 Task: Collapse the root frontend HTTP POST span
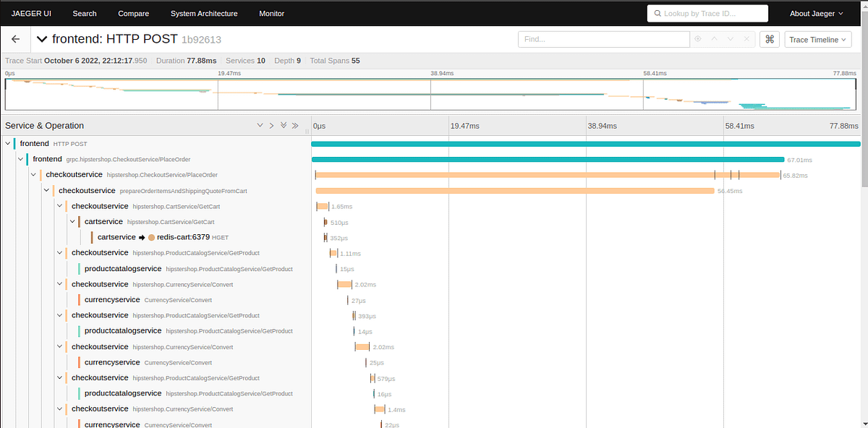[8, 144]
